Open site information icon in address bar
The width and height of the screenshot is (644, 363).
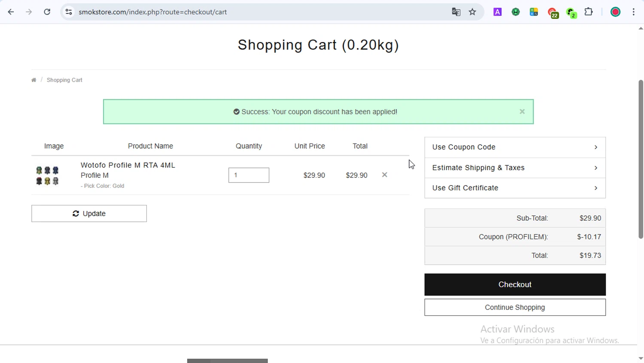point(69,12)
